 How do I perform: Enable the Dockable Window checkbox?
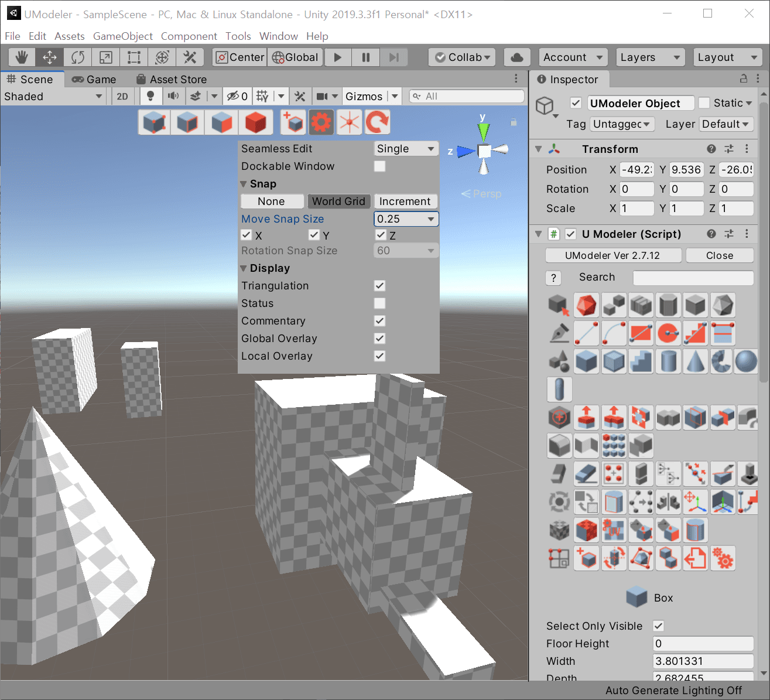point(380,166)
